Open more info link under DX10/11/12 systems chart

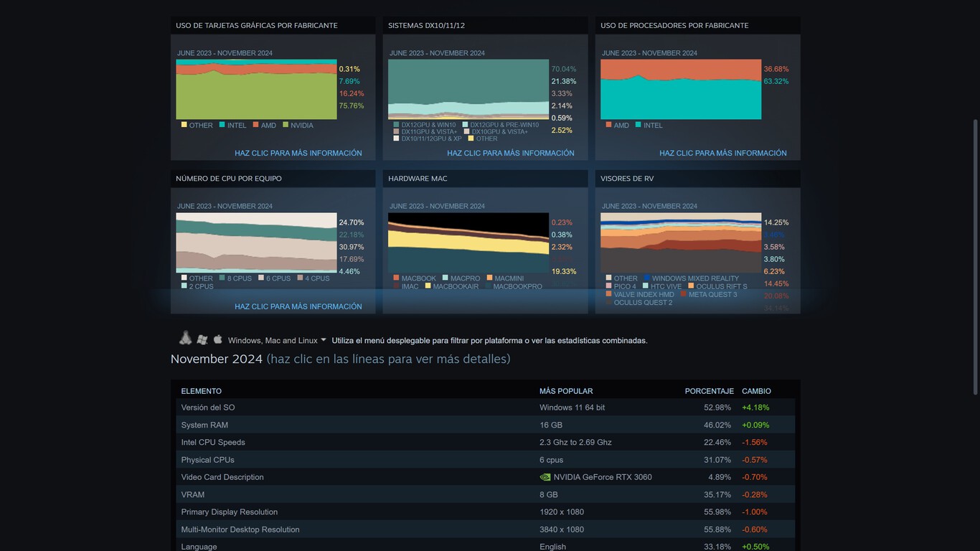(510, 153)
